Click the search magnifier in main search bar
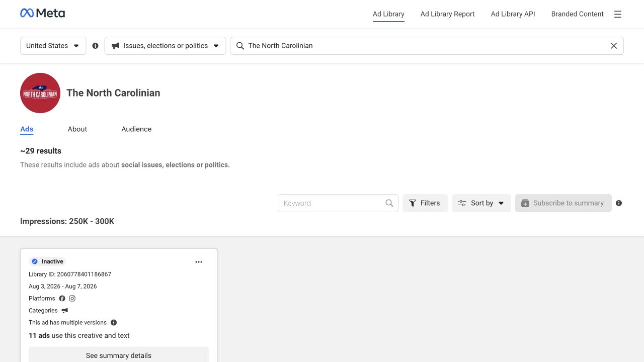Viewport: 644px width, 362px height. [x=240, y=46]
